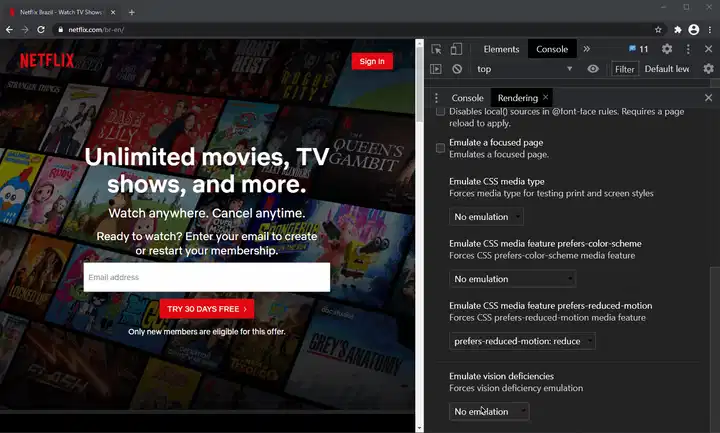Bookmark this page with the star icon
Viewport: 720px width, 433px height.
(658, 30)
